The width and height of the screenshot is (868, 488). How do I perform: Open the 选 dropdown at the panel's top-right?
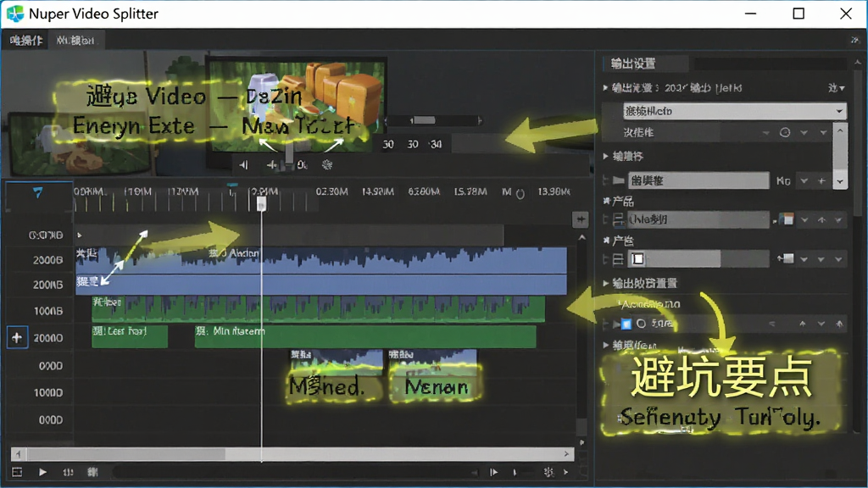(x=836, y=88)
